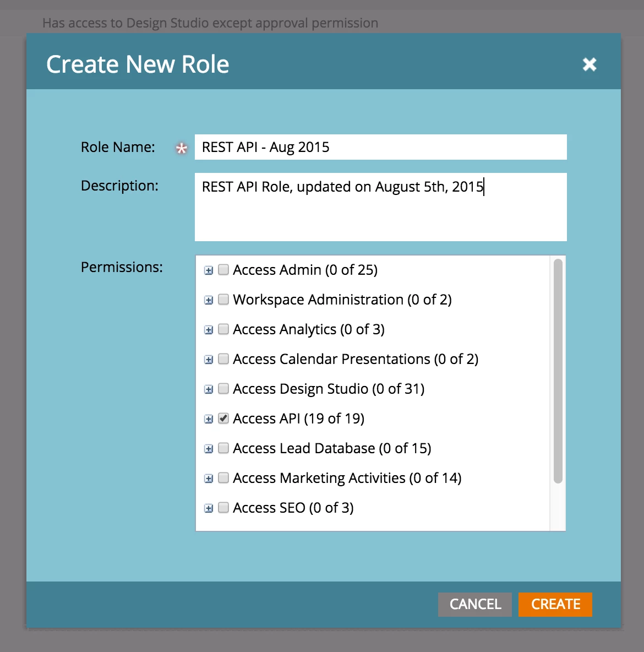Image resolution: width=644 pixels, height=652 pixels.
Task: Close the Create New Role dialog
Action: point(589,64)
